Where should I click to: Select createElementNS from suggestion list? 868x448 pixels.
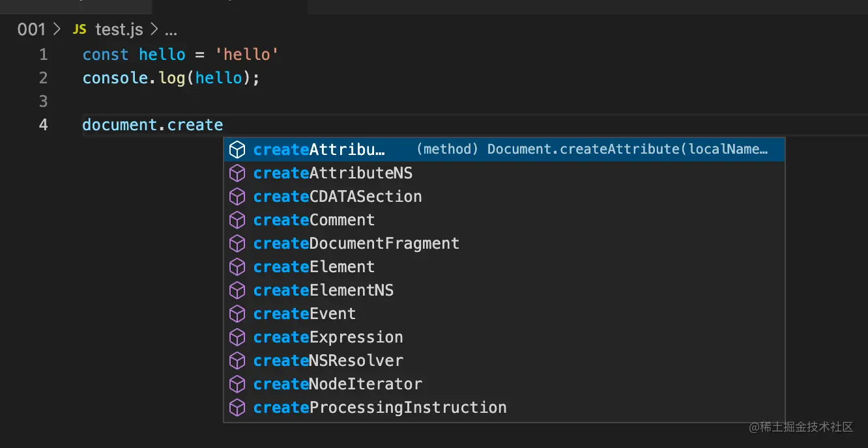coord(323,290)
